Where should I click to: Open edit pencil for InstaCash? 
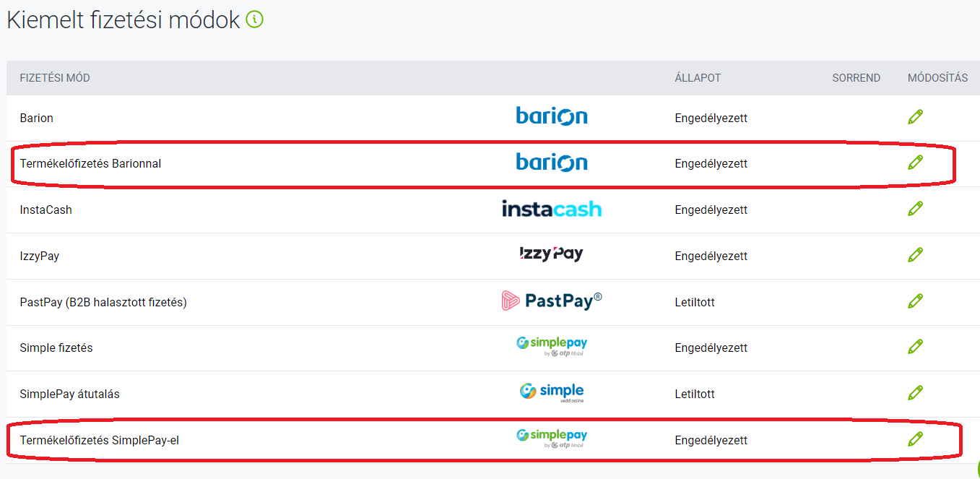click(x=916, y=209)
